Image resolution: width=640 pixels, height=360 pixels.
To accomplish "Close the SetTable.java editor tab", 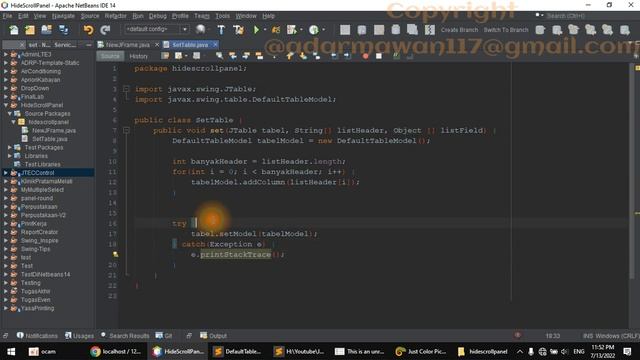I will pos(215,44).
